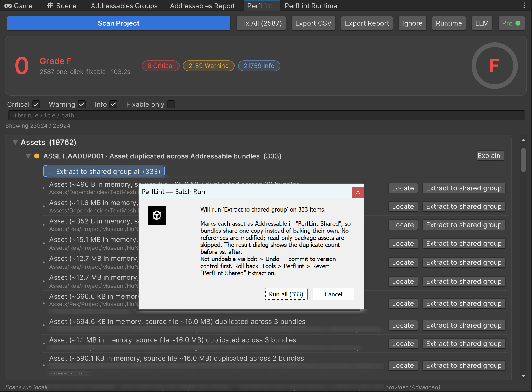The image size is (532, 392).
Task: Open the LLM settings button
Action: pos(482,23)
